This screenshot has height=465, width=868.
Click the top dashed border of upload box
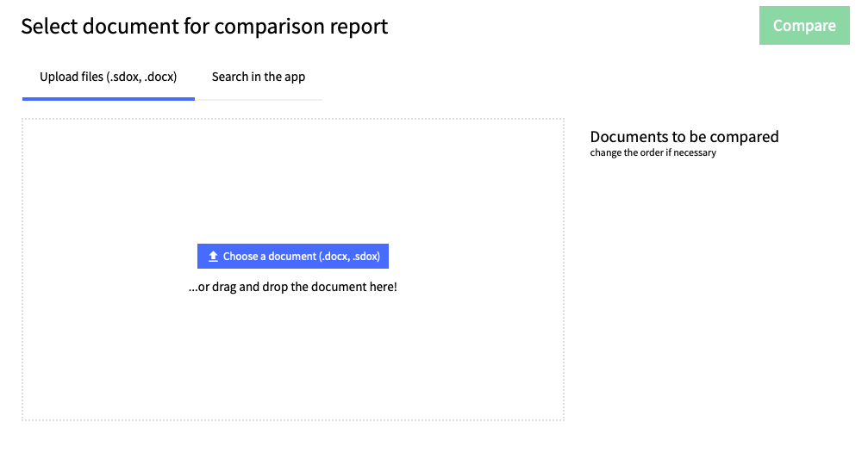(x=293, y=119)
